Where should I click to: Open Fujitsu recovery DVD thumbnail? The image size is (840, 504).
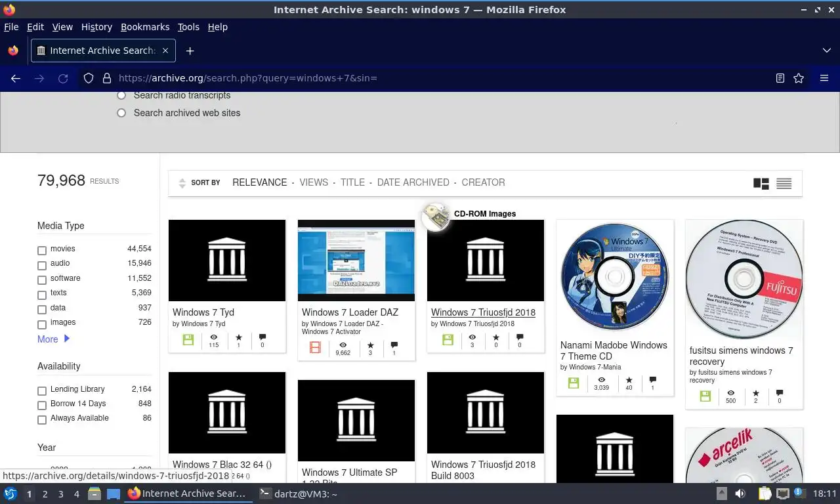(x=744, y=280)
